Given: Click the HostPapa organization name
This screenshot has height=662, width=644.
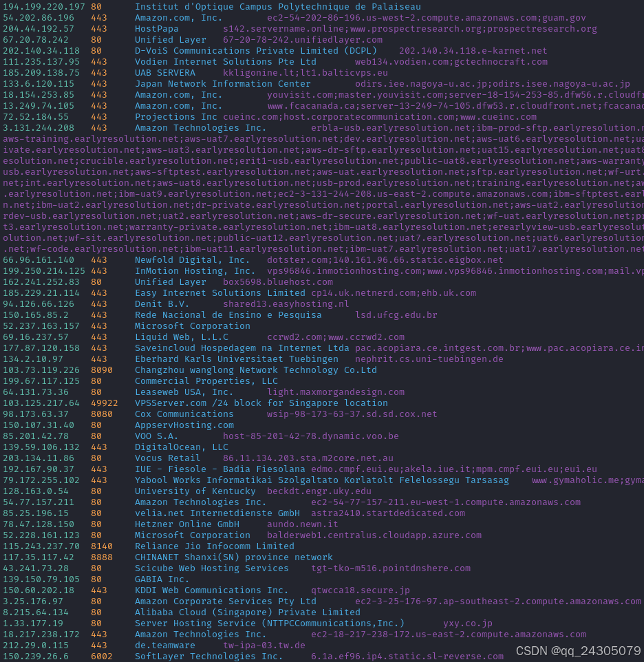Looking at the screenshot, I should point(157,29).
